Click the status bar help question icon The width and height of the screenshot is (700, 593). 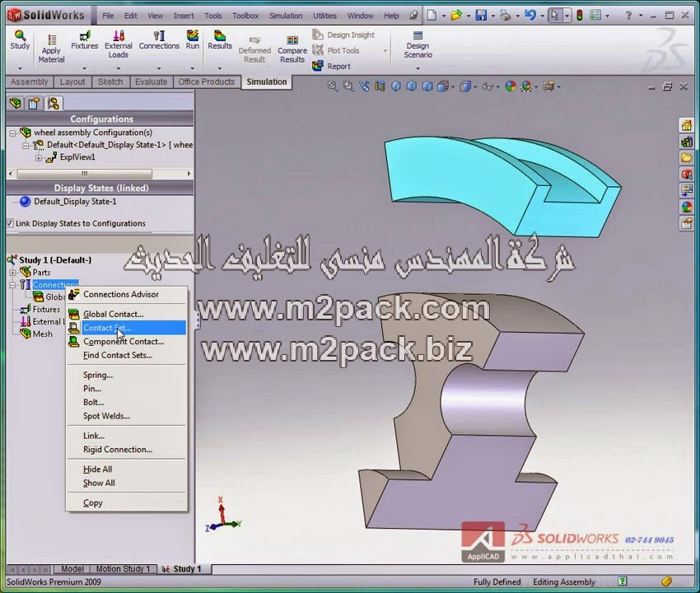622,581
